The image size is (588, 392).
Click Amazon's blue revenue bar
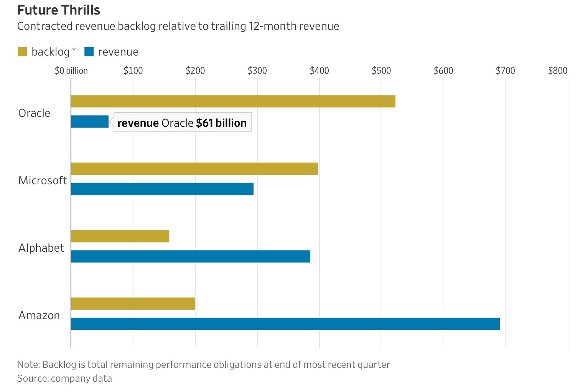pos(285,324)
